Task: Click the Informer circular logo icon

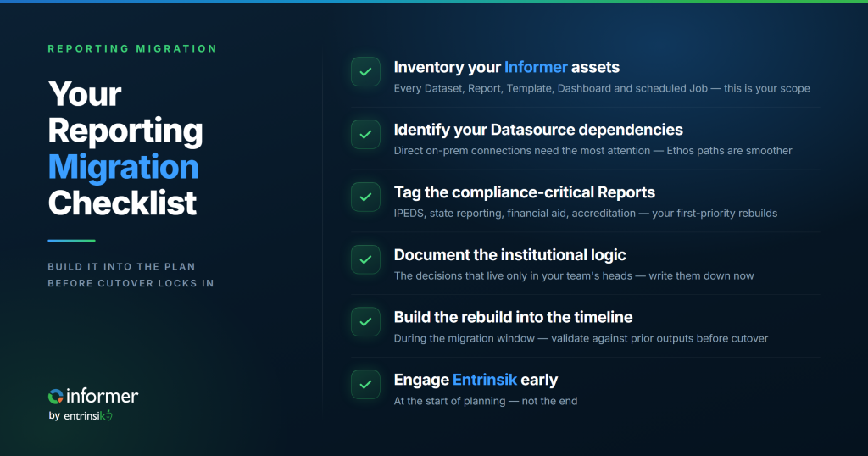Action: [55, 396]
